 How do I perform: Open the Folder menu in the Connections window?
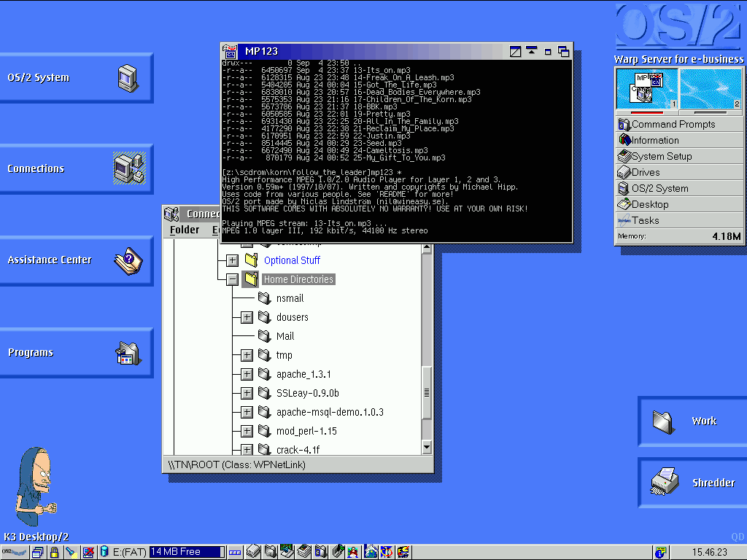185,230
